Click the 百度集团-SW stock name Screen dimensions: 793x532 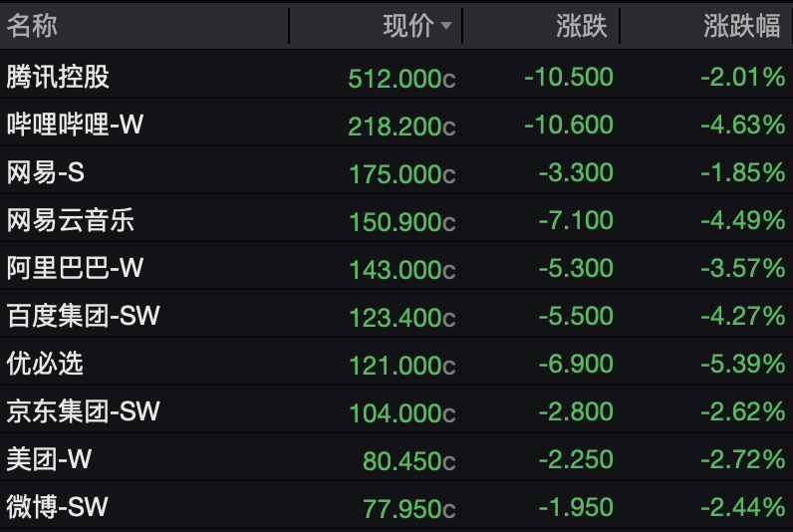coord(83,316)
